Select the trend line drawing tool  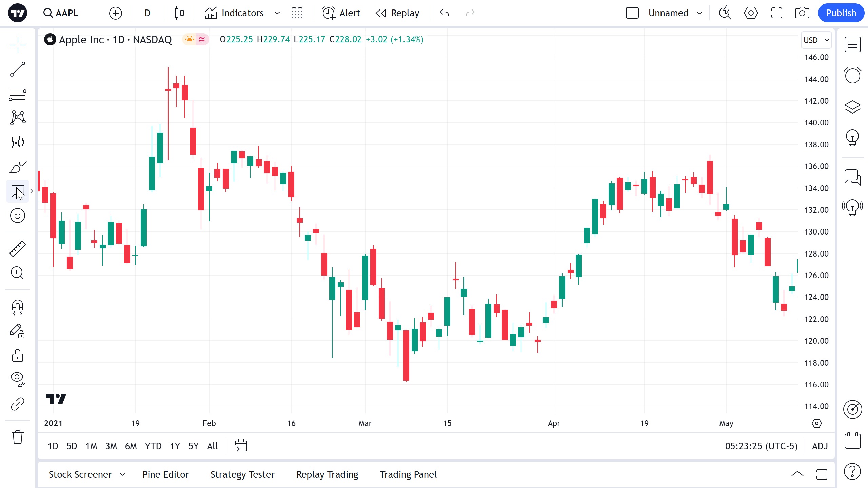click(18, 69)
